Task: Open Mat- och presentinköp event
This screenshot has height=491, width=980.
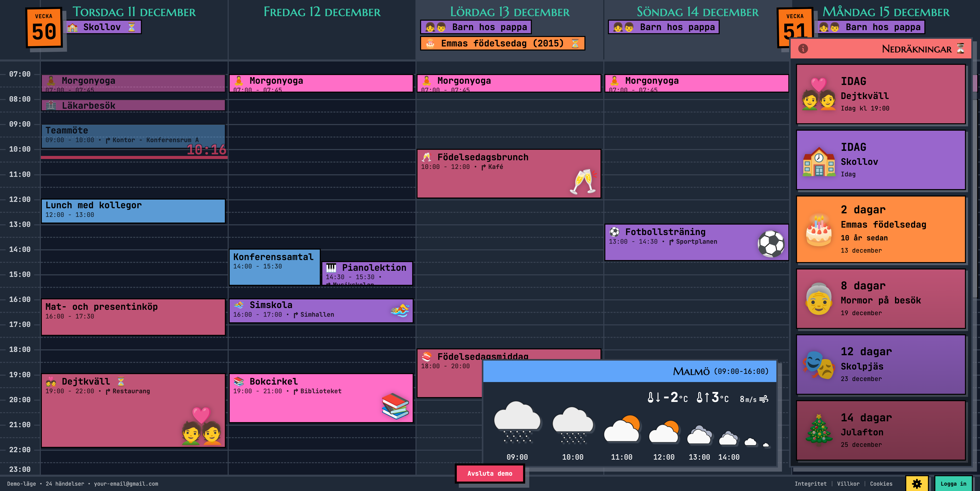Action: coord(133,317)
